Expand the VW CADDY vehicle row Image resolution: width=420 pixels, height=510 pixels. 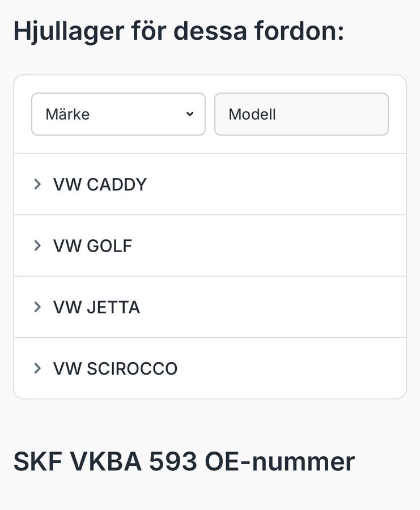coord(210,184)
